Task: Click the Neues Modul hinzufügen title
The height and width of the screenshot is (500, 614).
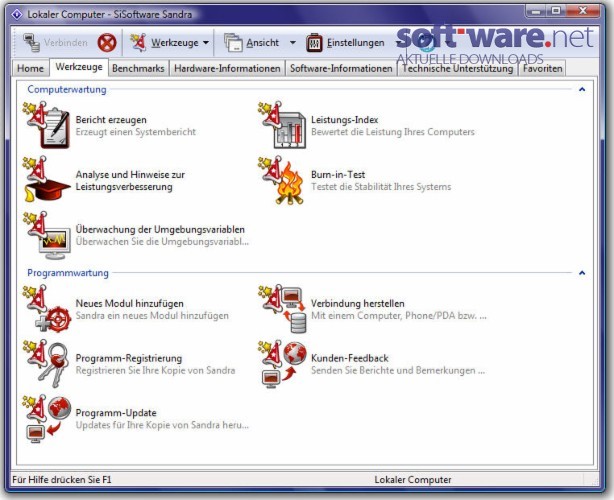Action: (129, 303)
